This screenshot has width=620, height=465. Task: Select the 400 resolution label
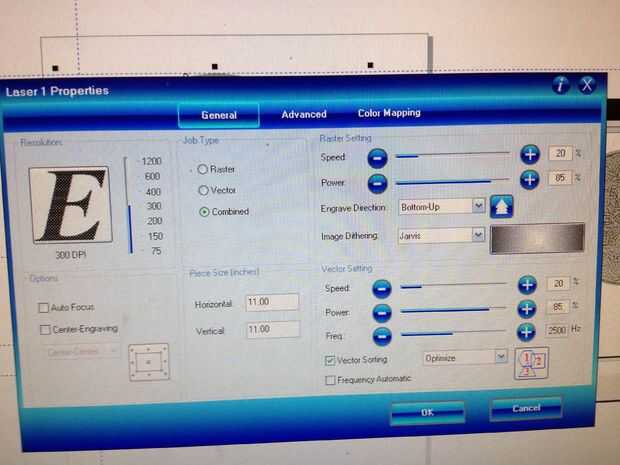pyautogui.click(x=153, y=192)
